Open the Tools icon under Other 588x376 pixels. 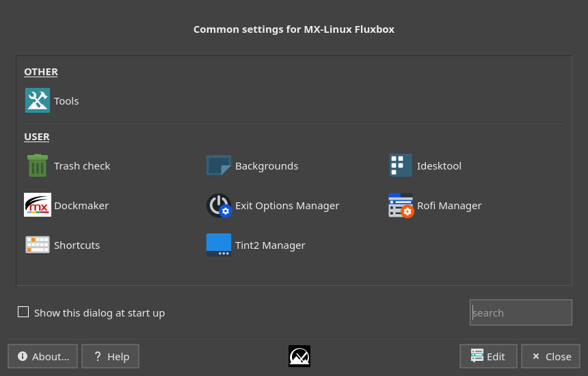click(x=38, y=100)
